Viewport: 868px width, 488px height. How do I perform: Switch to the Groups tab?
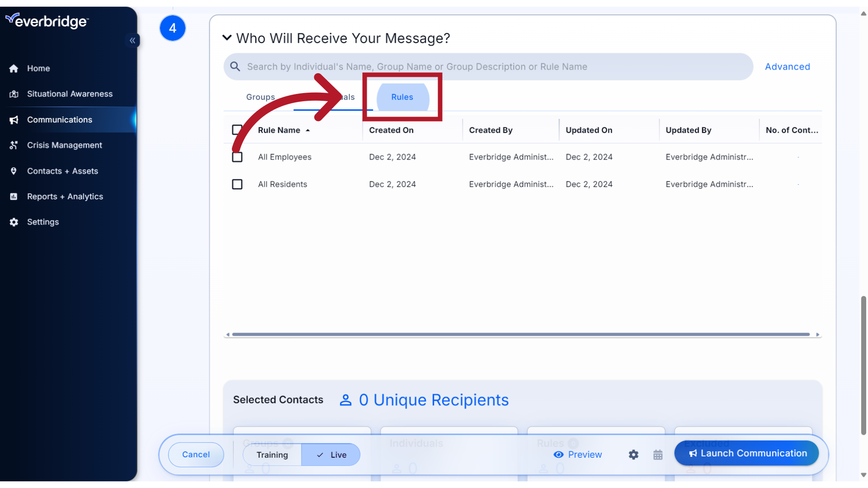pyautogui.click(x=260, y=97)
